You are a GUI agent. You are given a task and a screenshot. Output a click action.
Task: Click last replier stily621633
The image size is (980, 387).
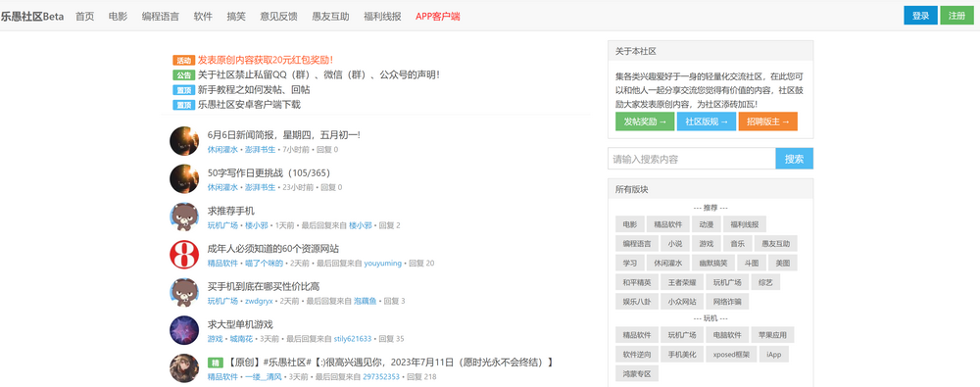coord(353,339)
